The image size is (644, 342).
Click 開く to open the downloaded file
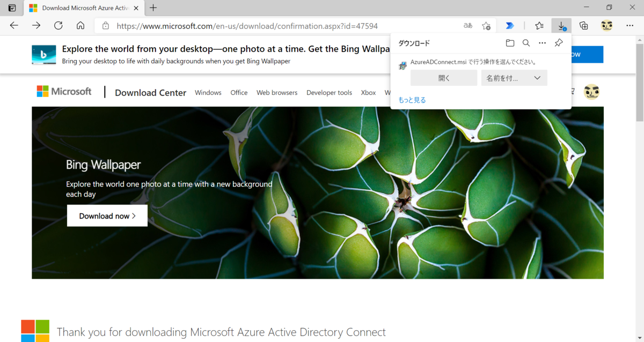click(444, 78)
